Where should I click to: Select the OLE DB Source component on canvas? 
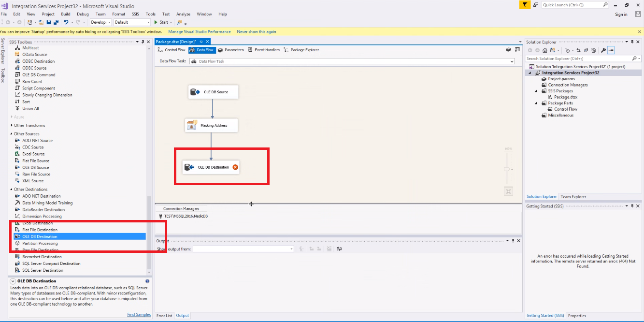coord(213,92)
